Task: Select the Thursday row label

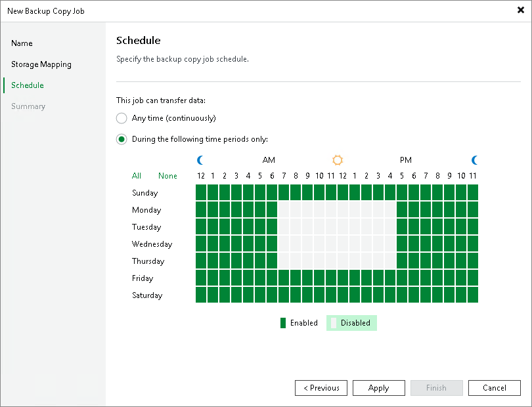Action: [148, 261]
